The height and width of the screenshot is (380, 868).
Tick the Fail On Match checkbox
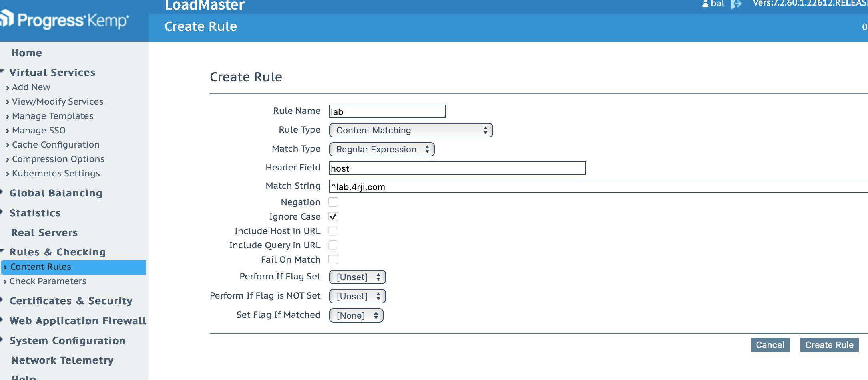(333, 259)
